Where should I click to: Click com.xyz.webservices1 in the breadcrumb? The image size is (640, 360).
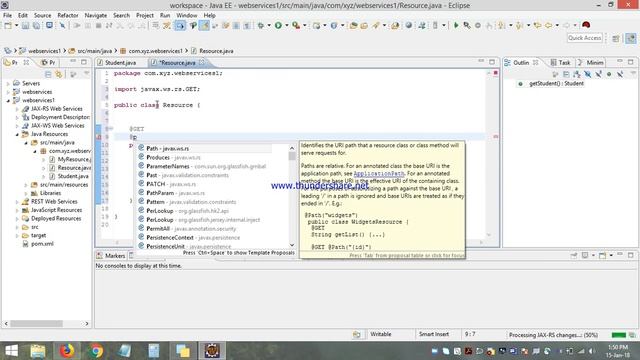(x=156, y=51)
